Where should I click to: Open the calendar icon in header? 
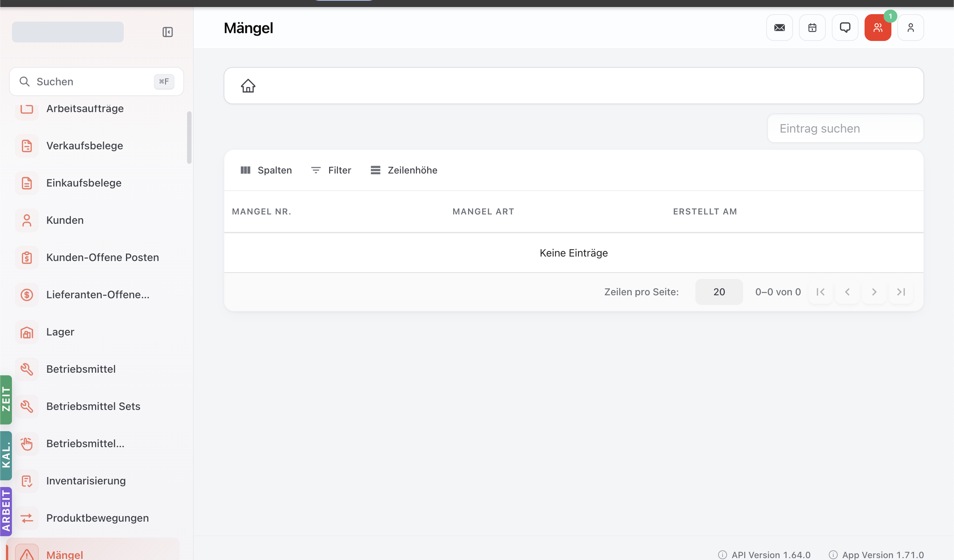(812, 28)
